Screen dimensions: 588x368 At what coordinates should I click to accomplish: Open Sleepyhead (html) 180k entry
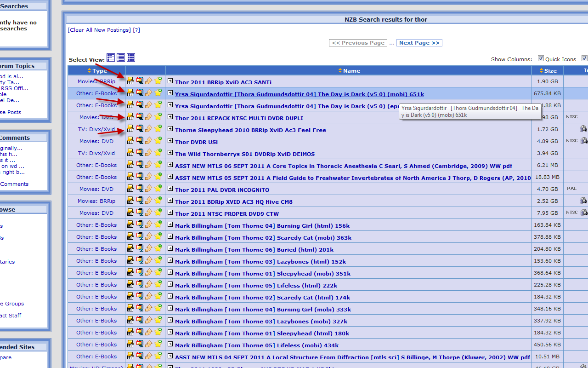coord(262,333)
